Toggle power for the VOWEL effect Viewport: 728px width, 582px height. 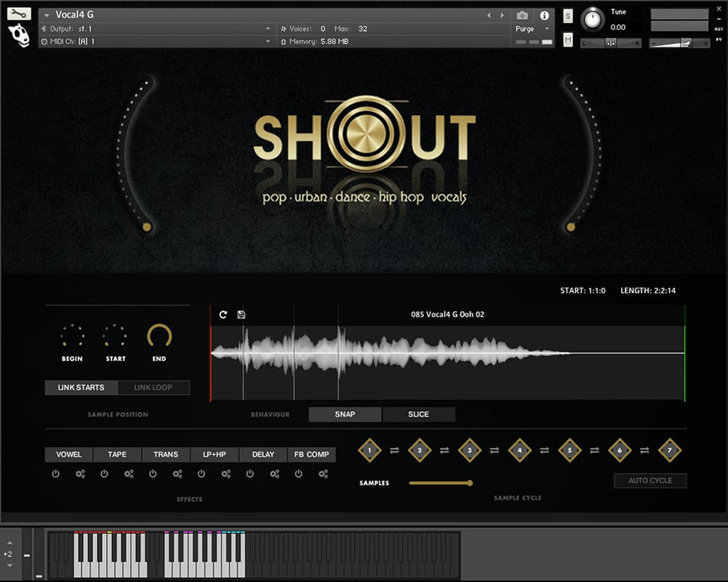(x=56, y=474)
